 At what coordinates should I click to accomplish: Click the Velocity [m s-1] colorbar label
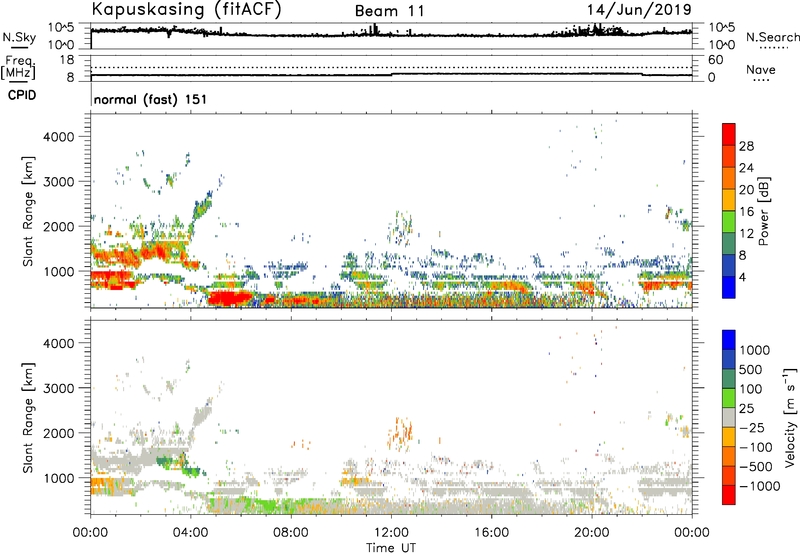point(790,417)
